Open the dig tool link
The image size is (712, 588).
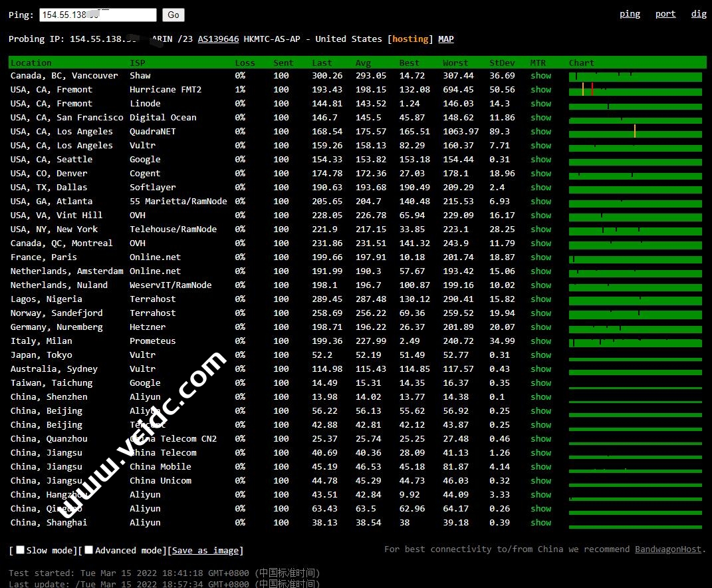(x=699, y=14)
